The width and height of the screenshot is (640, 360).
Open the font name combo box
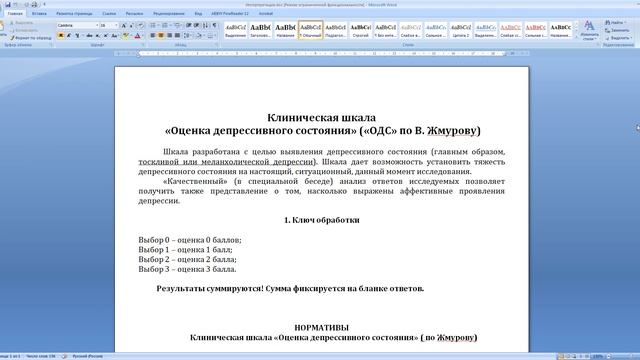pos(78,25)
